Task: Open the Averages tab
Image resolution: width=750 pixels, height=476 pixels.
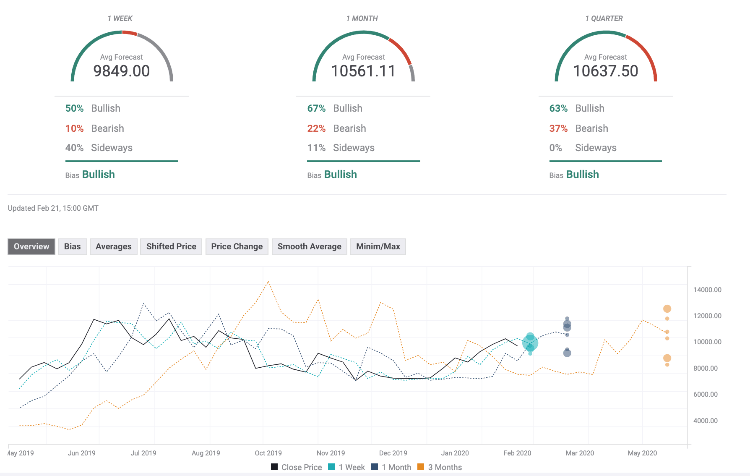Action: [113, 246]
